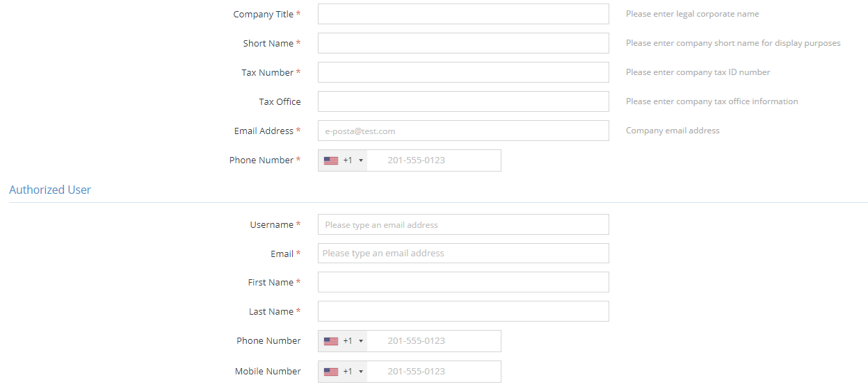Click the company Email Address field
This screenshot has height=389, width=868.
[x=463, y=131]
